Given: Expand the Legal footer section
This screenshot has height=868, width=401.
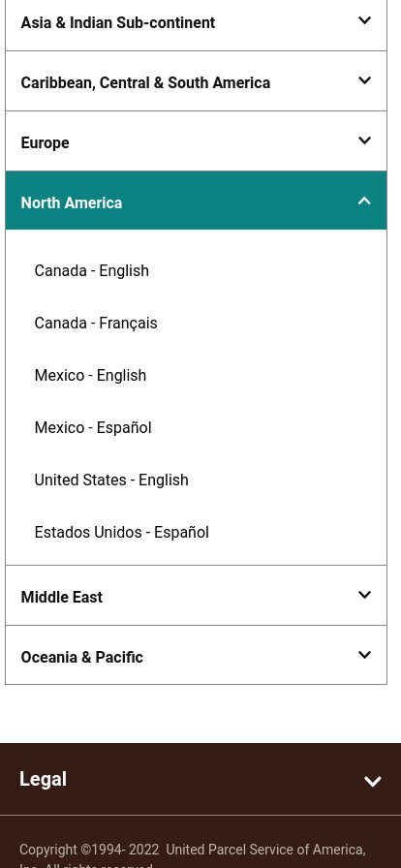Looking at the screenshot, I should (x=200, y=780).
